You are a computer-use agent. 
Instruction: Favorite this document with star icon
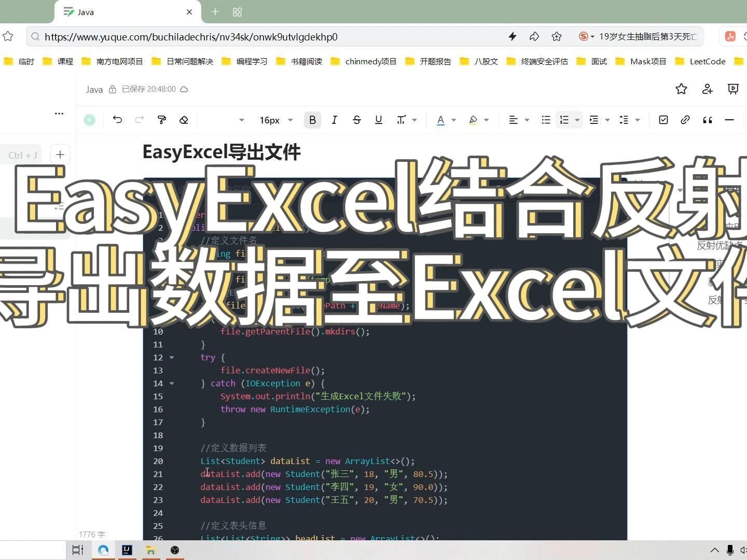[681, 89]
